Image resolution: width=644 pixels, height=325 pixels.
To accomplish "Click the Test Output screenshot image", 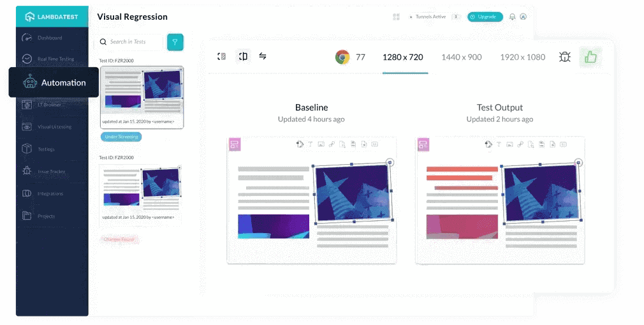I will pos(500,200).
